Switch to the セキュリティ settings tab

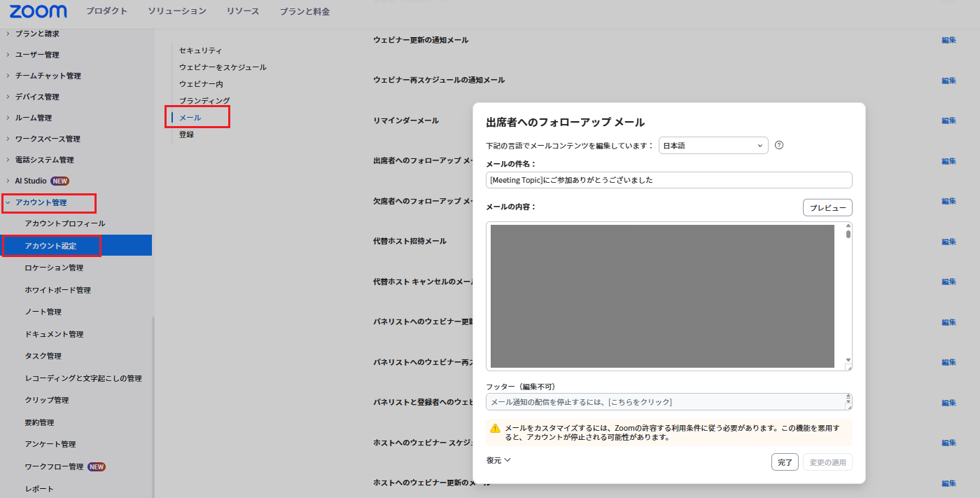tap(200, 50)
